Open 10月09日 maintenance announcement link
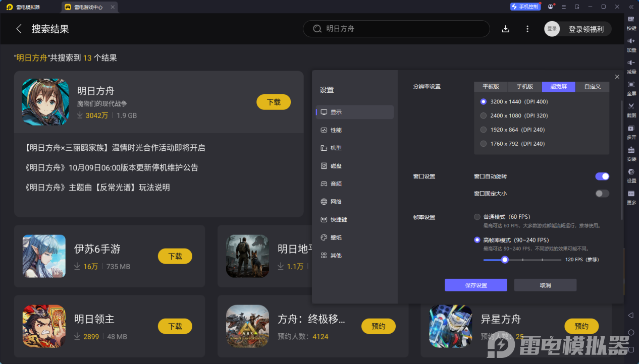Viewport: 639px width, 364px height. (111, 167)
